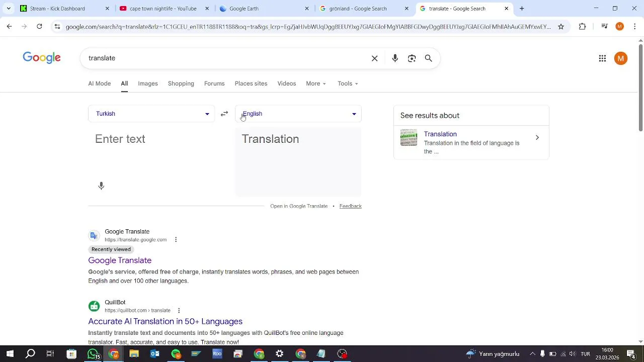Image resolution: width=644 pixels, height=362 pixels.
Task: Open the Windows Start menu
Action: (10, 354)
